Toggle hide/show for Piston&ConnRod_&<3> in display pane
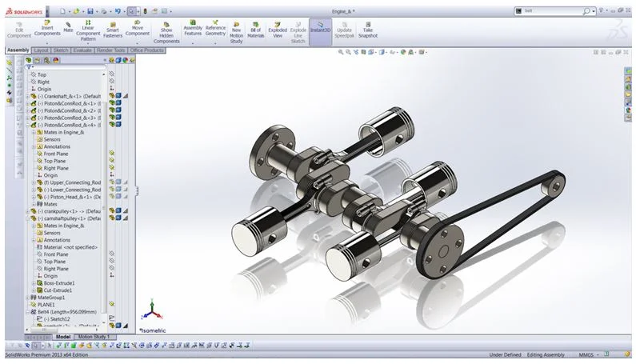 (x=111, y=118)
